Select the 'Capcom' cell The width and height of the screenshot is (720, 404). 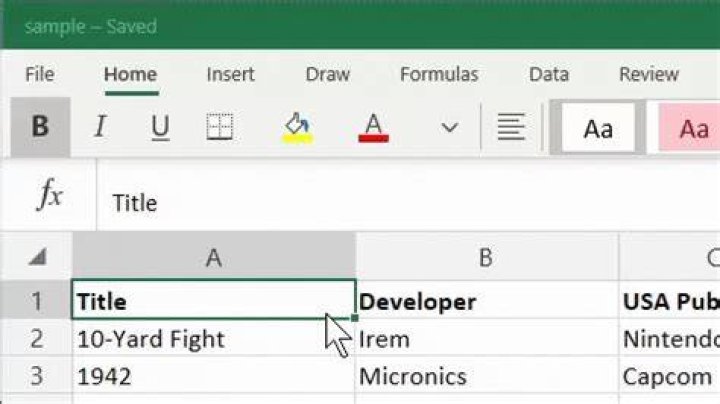(669, 375)
